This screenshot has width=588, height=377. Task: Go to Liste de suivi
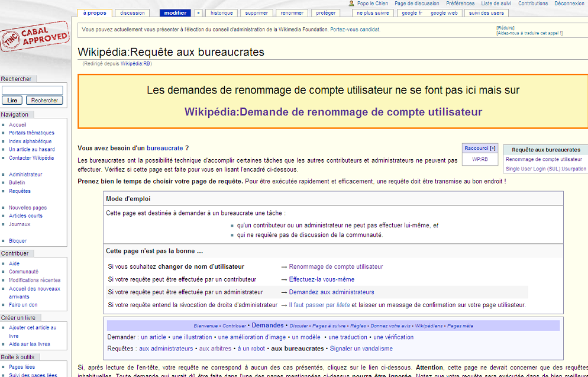[496, 4]
